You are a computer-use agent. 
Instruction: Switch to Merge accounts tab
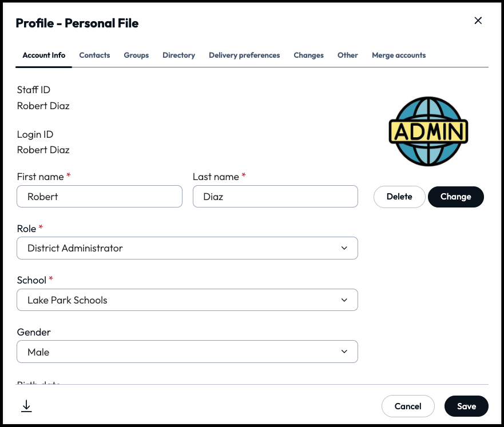(399, 55)
